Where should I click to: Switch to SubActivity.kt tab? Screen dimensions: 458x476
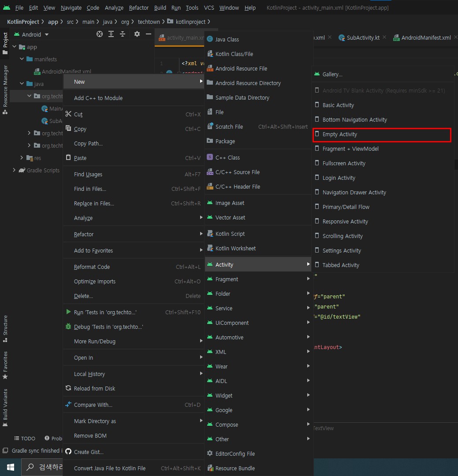(363, 37)
